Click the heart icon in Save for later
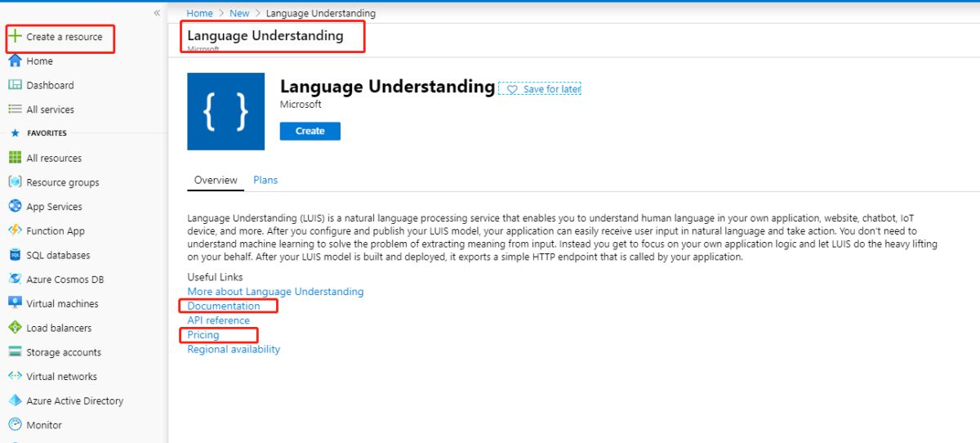This screenshot has height=443, width=980. (x=512, y=89)
